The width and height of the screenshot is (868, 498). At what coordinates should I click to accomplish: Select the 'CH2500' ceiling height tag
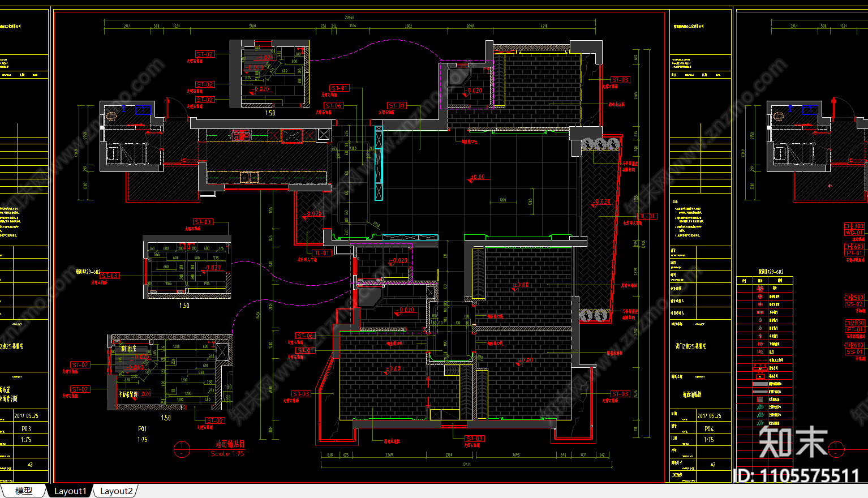coord(854,298)
